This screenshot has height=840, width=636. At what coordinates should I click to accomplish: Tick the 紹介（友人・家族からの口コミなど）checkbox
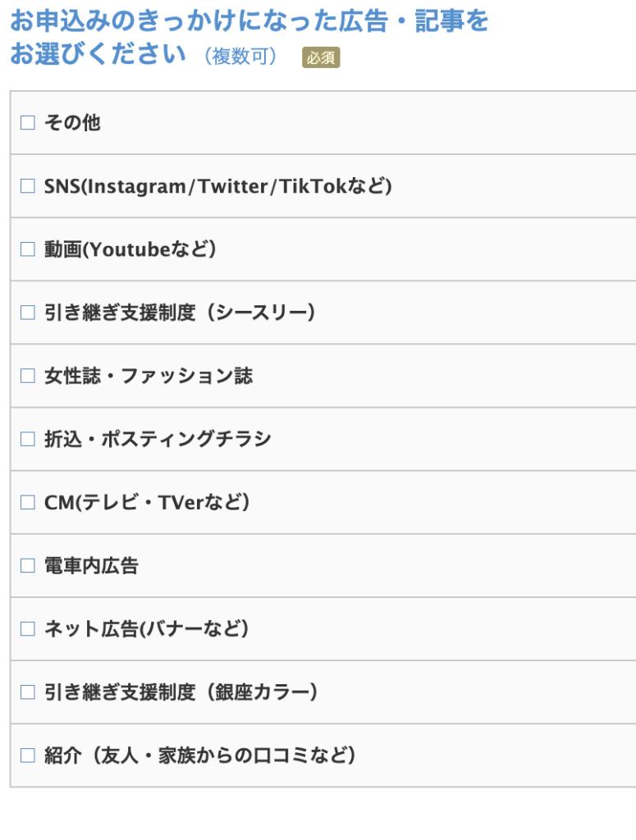pyautogui.click(x=28, y=755)
